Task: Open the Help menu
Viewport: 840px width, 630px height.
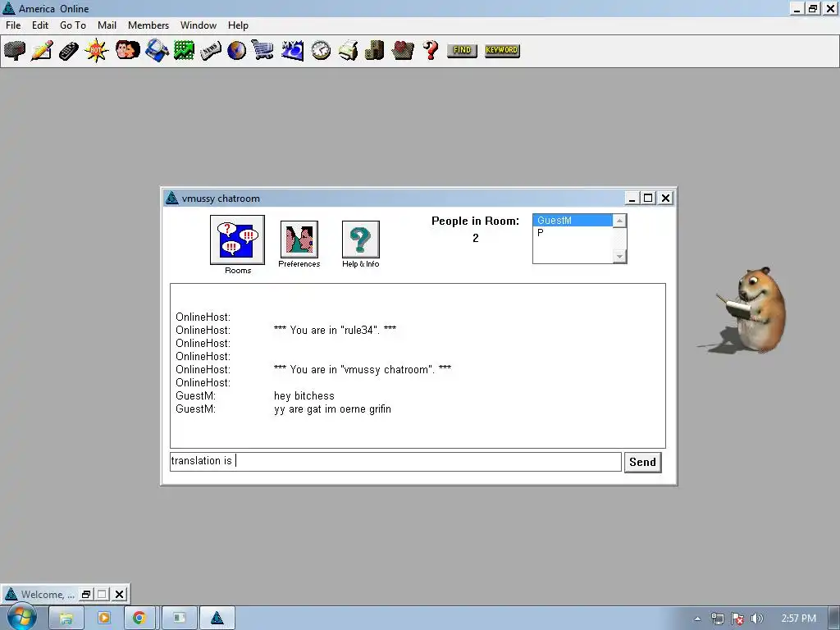Action: (238, 25)
